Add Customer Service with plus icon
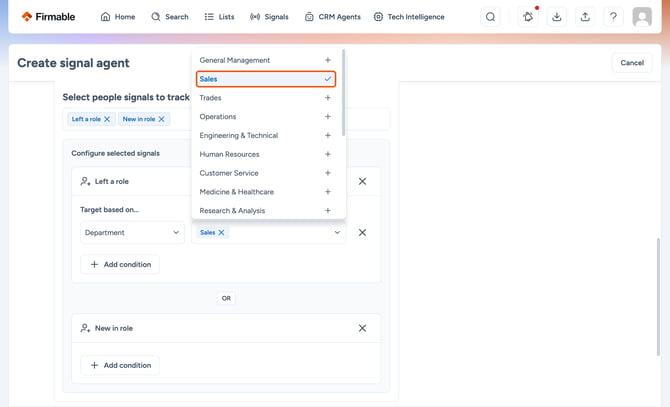 (328, 173)
